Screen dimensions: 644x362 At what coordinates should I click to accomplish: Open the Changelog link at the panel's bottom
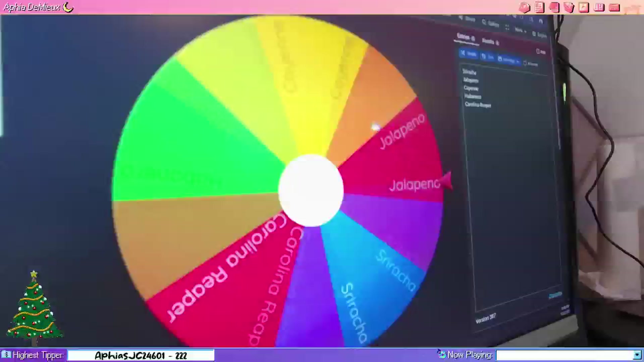tap(555, 295)
